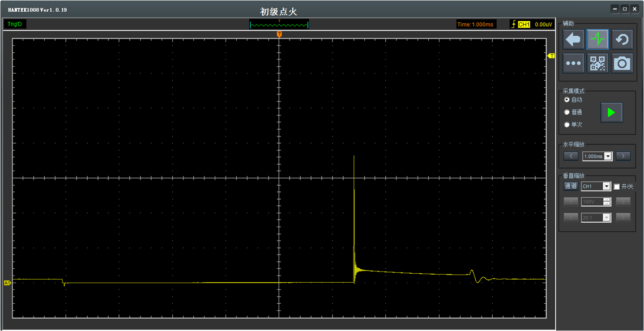Open the CH1 channel dropdown
The width and height of the screenshot is (644, 331).
pos(606,187)
